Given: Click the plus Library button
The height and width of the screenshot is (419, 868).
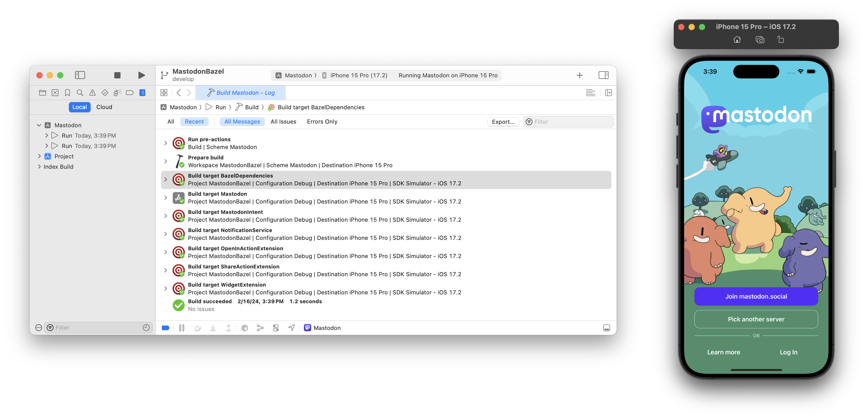Looking at the screenshot, I should (x=579, y=75).
